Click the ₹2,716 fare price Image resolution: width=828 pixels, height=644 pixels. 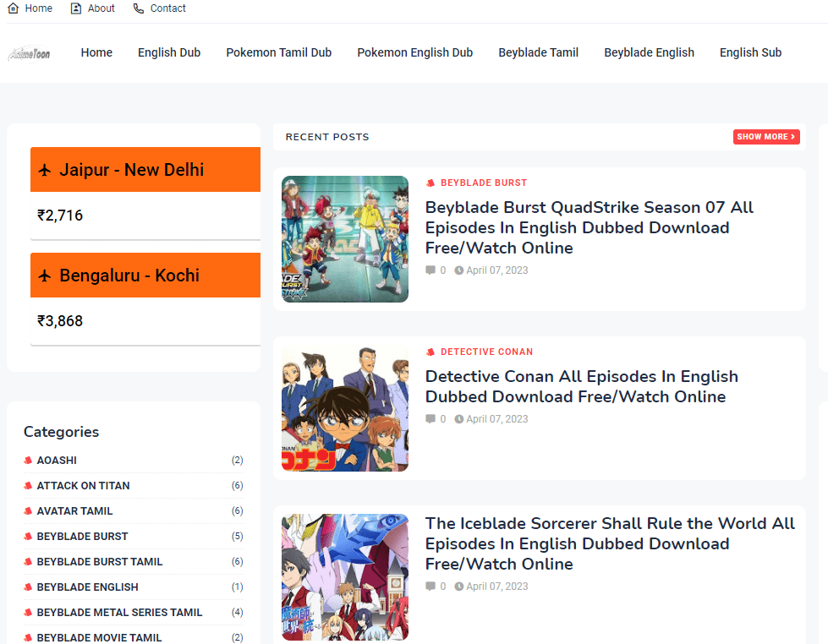point(60,216)
